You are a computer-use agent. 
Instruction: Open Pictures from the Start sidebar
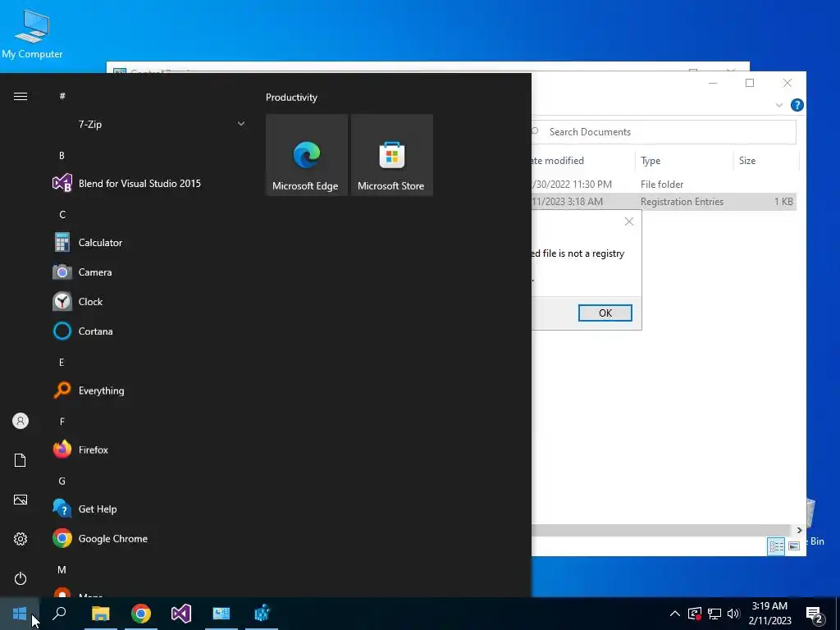[x=21, y=500]
